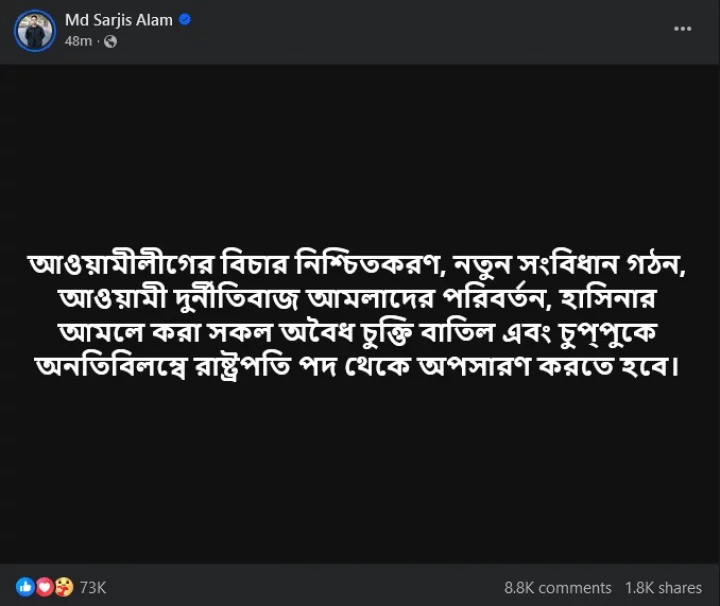Open the Md Sarjis Alam profile name link
Viewport: 720px width, 606px height.
[118, 20]
